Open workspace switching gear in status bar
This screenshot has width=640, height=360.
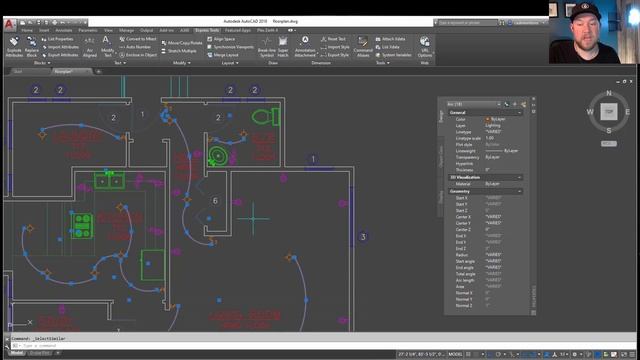click(574, 354)
